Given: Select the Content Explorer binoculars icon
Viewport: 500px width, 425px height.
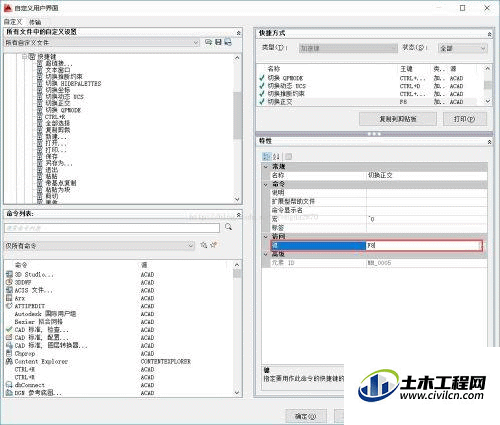Looking at the screenshot, I should [x=9, y=361].
